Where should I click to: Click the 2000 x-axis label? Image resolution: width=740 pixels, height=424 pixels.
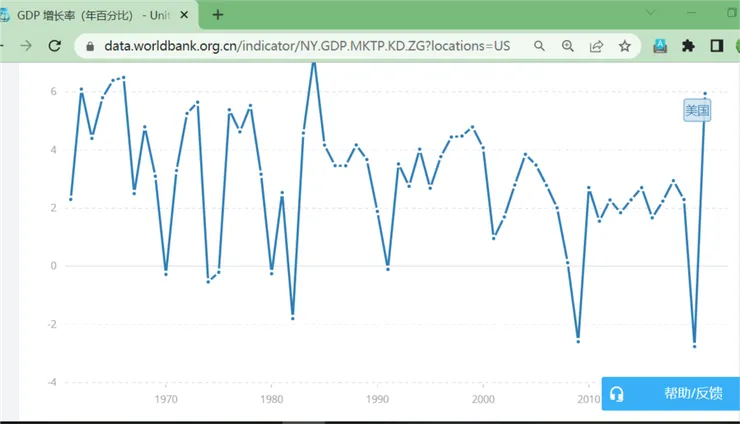point(483,399)
